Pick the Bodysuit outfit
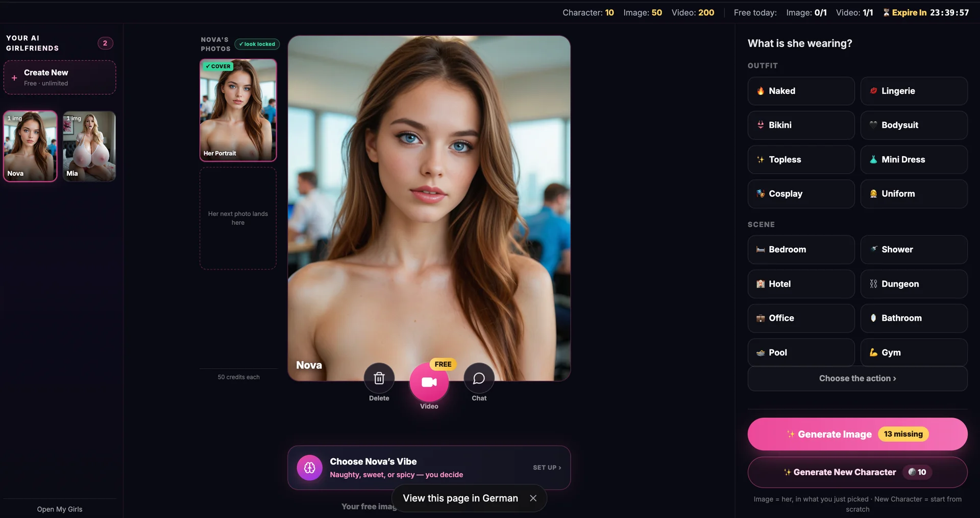980x518 pixels. (914, 125)
